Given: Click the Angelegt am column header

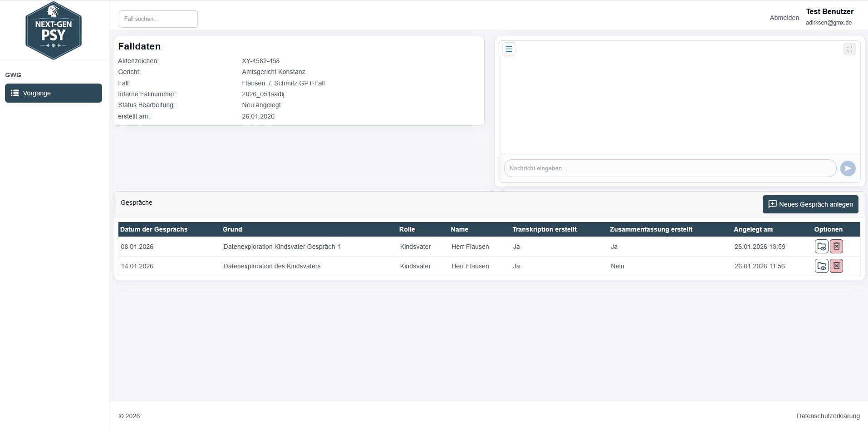Looking at the screenshot, I should click(753, 229).
